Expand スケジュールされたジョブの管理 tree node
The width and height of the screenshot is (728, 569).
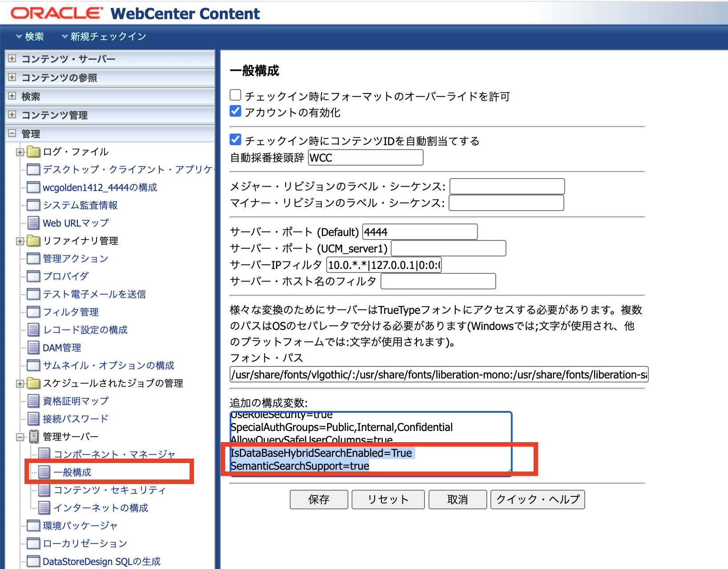click(20, 384)
